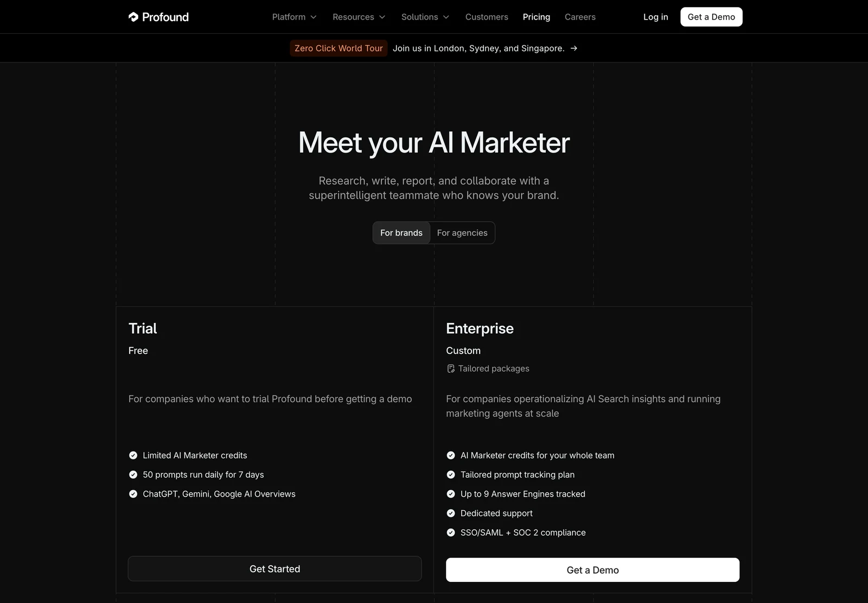The height and width of the screenshot is (603, 868).
Task: Click the Zero Click World Tour badge
Action: pos(339,48)
